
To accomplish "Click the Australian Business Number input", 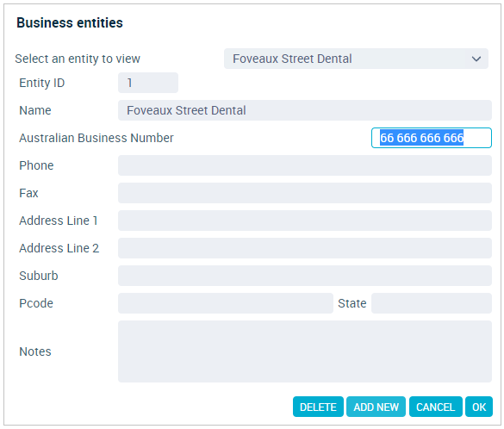I will point(432,138).
